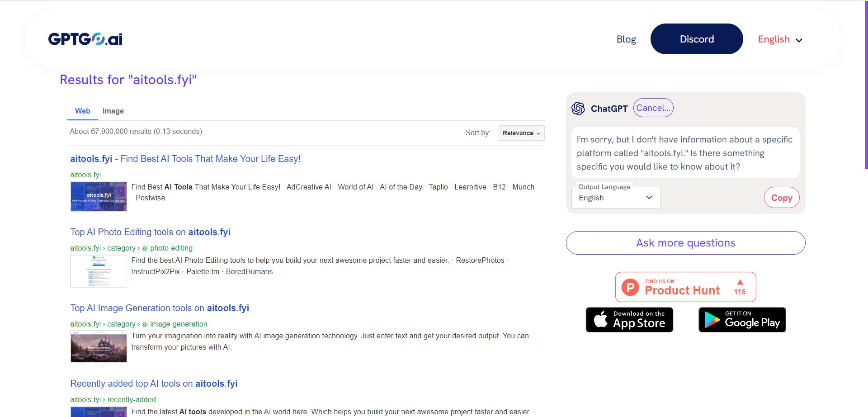Click the Ask more questions button
The image size is (868, 417).
pos(685,243)
